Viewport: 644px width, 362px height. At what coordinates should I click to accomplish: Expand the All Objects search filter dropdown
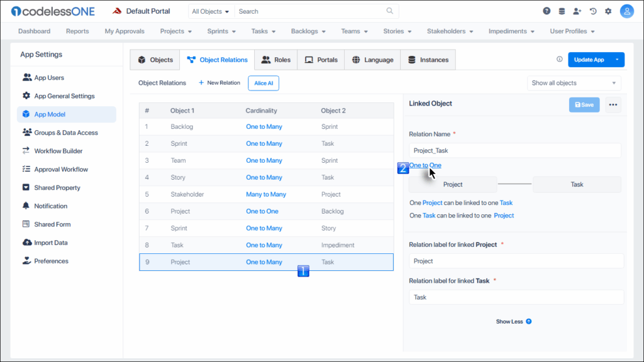211,11
